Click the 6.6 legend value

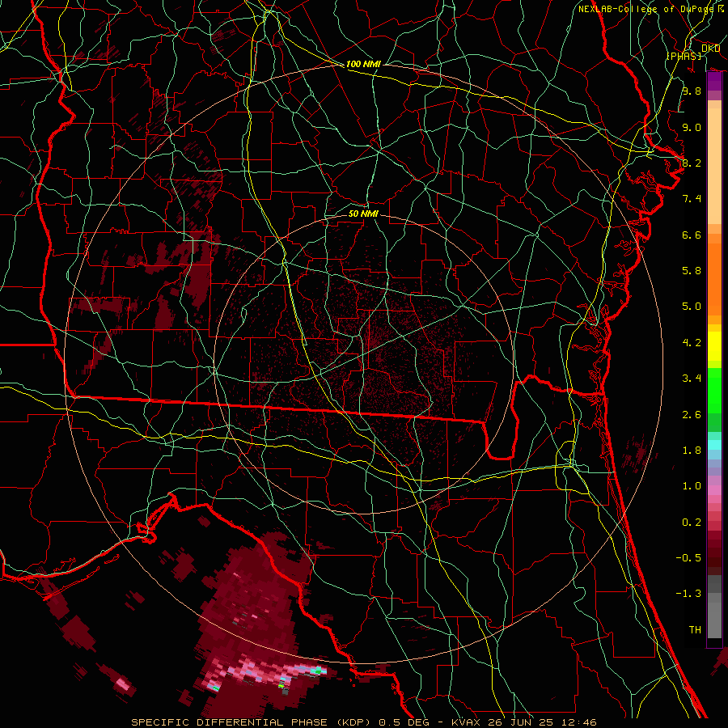[692, 235]
